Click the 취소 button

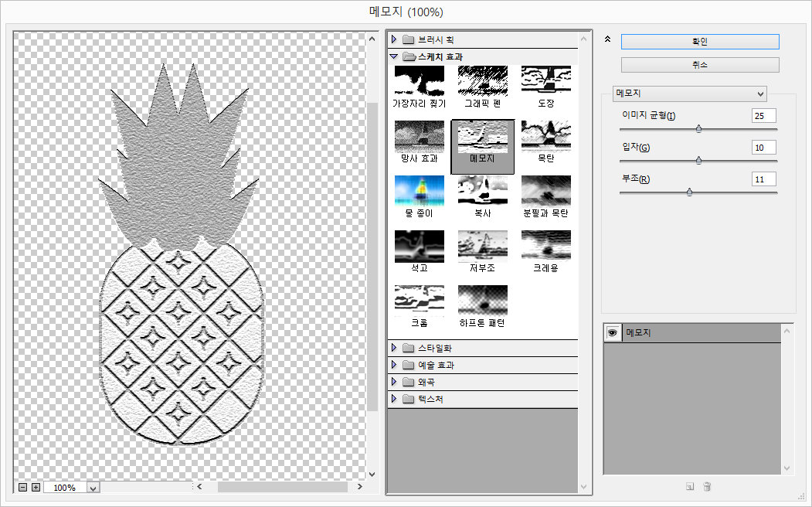(x=700, y=65)
